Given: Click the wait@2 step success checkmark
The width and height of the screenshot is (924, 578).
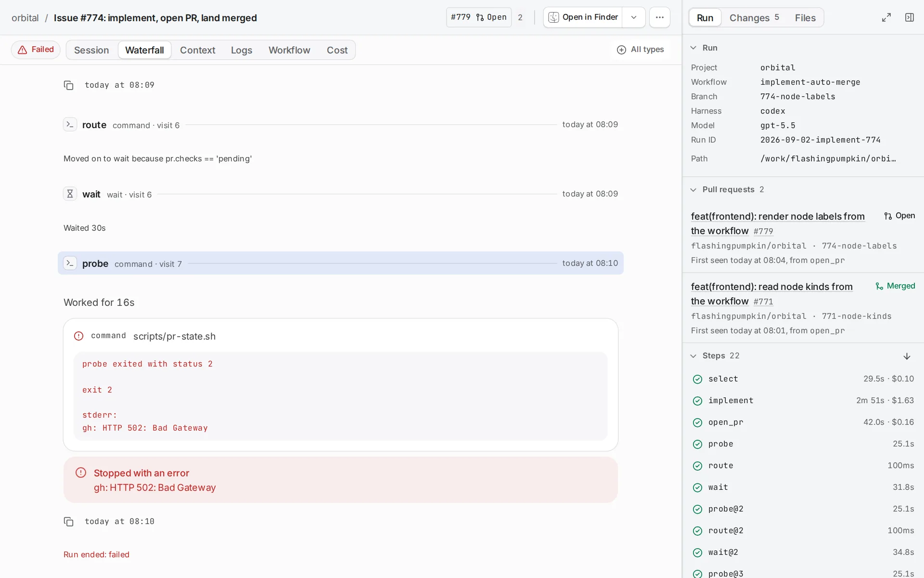Looking at the screenshot, I should point(697,552).
